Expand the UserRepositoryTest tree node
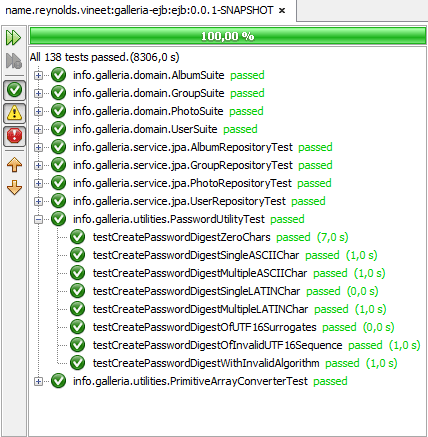This screenshot has width=428, height=437. point(38,202)
